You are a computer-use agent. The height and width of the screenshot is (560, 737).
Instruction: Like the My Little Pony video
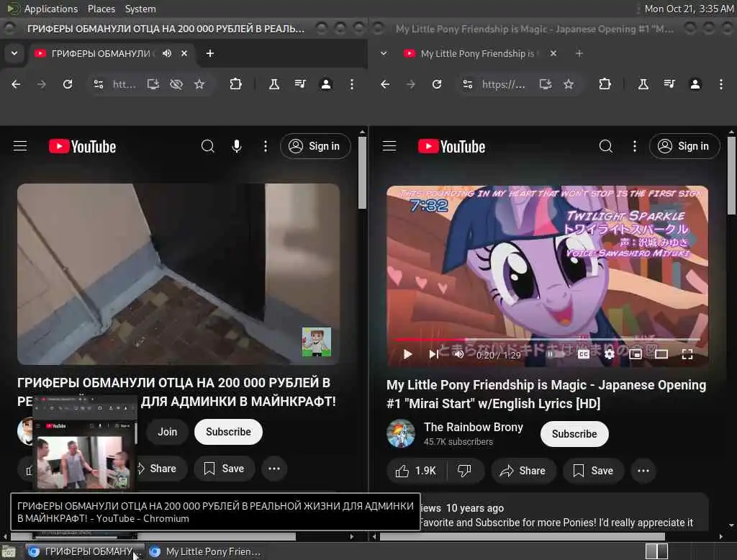(x=415, y=471)
